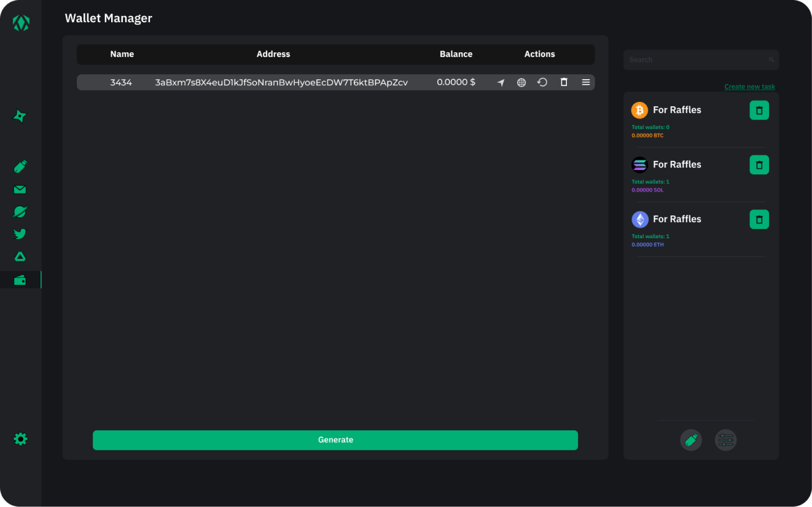
Task: Open the globe explorer icon for wallet 3434
Action: 521,82
